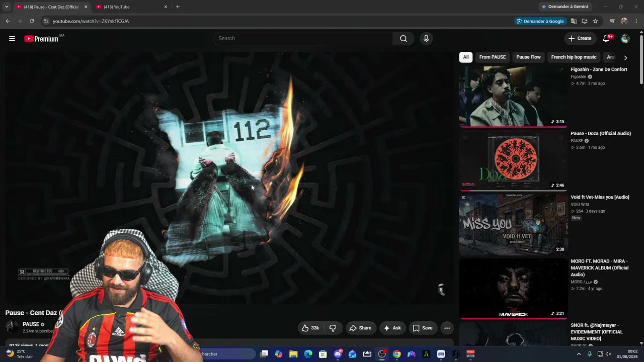Select the All filter chip
Image resolution: width=644 pixels, height=362 pixels.
coord(466,57)
